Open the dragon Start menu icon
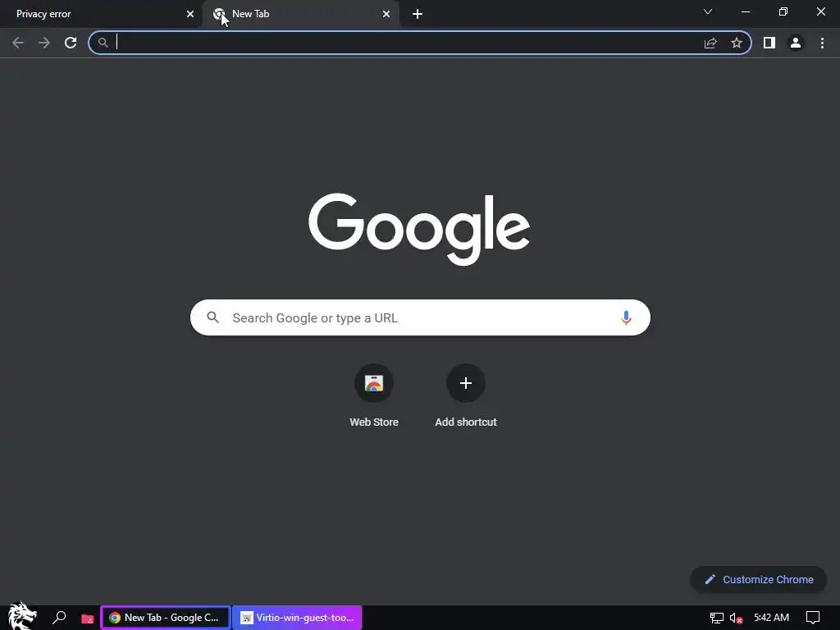Viewport: 840px width, 630px height. (22, 616)
